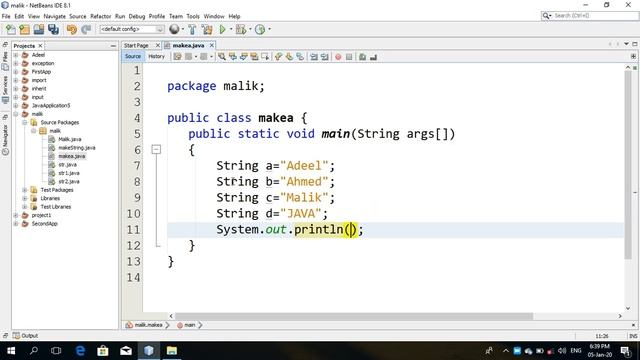Expand the Test Packages node

(x=24, y=190)
